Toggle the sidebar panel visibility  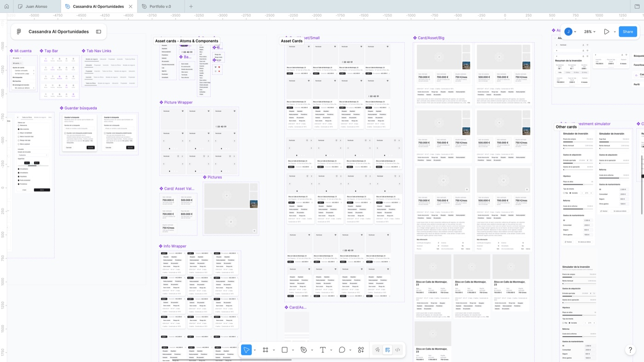click(x=98, y=32)
